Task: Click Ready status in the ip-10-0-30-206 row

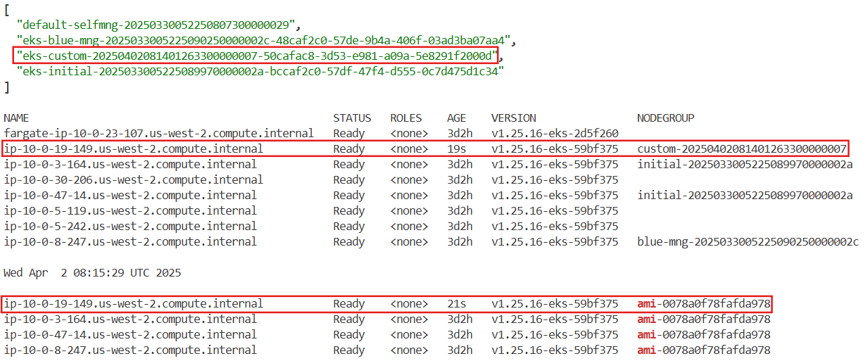Action: 349,180
